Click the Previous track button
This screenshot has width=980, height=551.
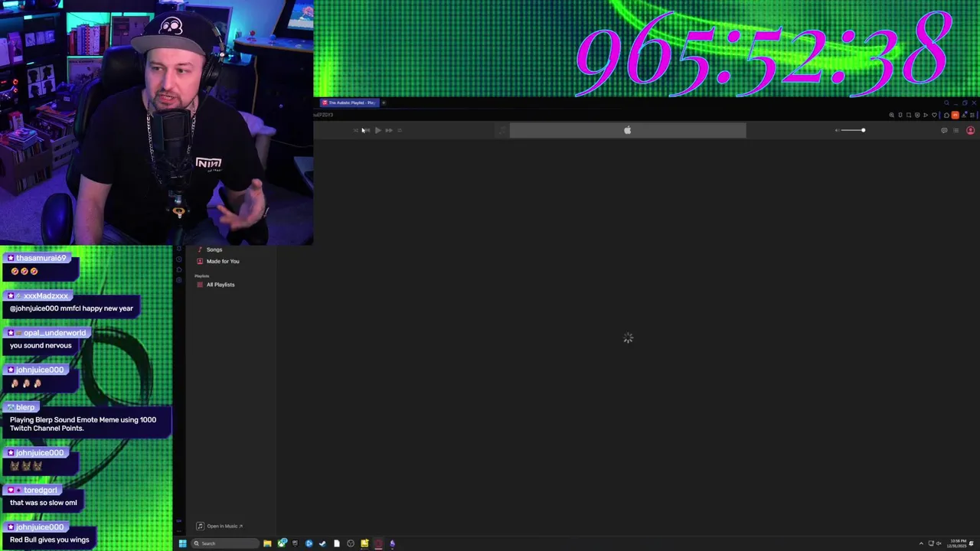pyautogui.click(x=366, y=130)
